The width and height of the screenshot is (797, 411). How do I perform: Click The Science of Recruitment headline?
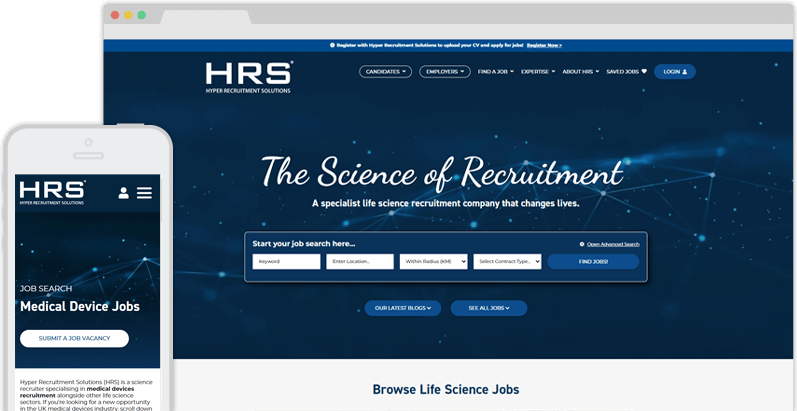pos(442,172)
